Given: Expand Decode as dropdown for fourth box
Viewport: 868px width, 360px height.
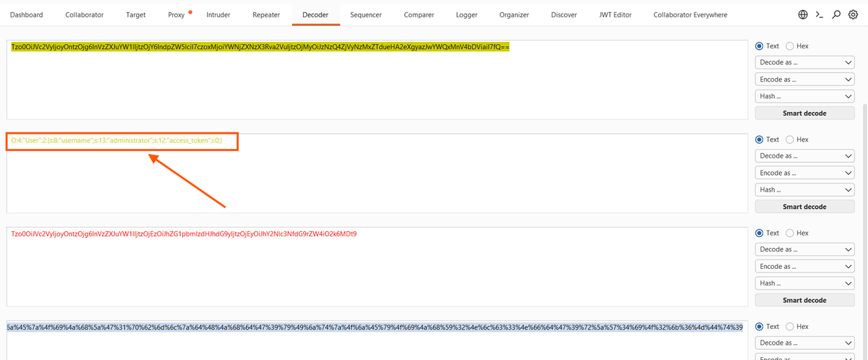Looking at the screenshot, I should [804, 343].
